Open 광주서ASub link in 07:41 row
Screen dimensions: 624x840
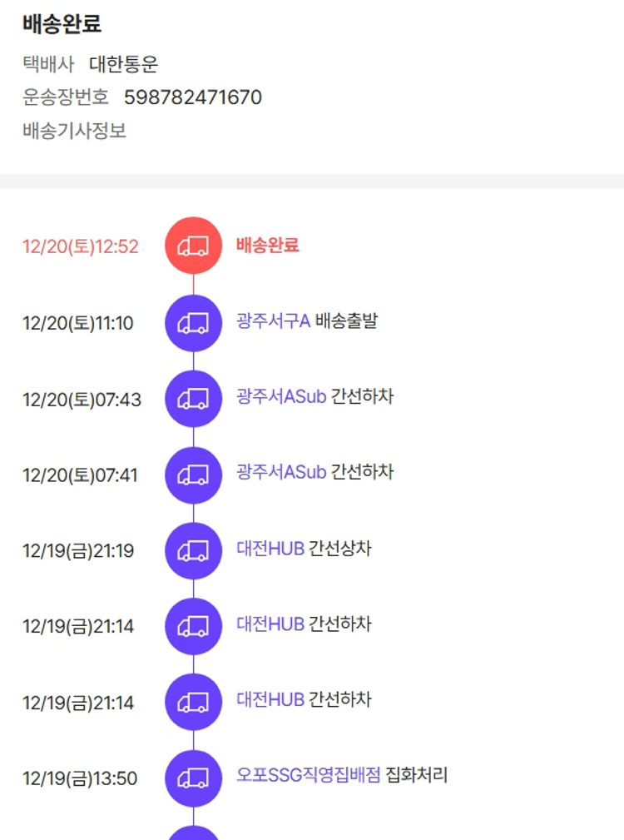tap(281, 473)
